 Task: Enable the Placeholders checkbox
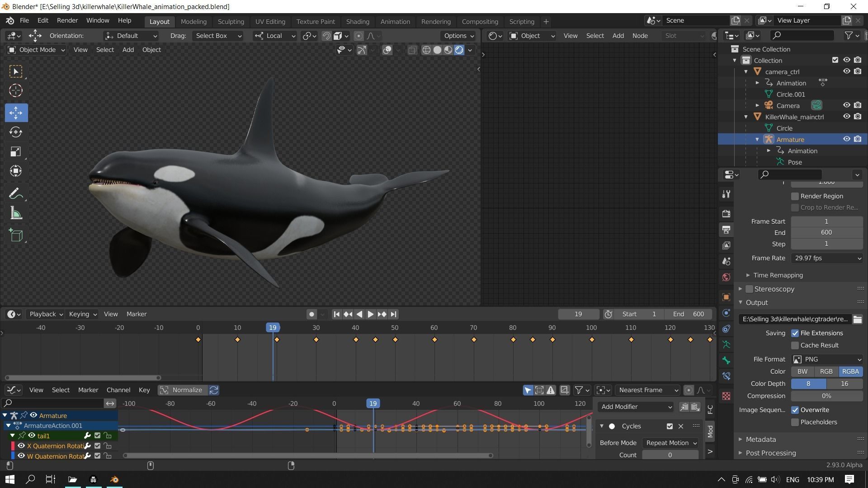coord(795,422)
